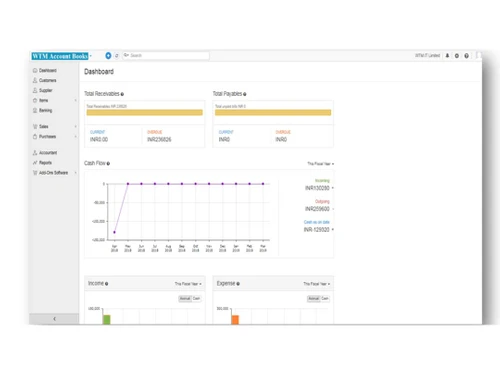Click Total Receivables info icon
The image size is (500, 375).
[x=122, y=94]
